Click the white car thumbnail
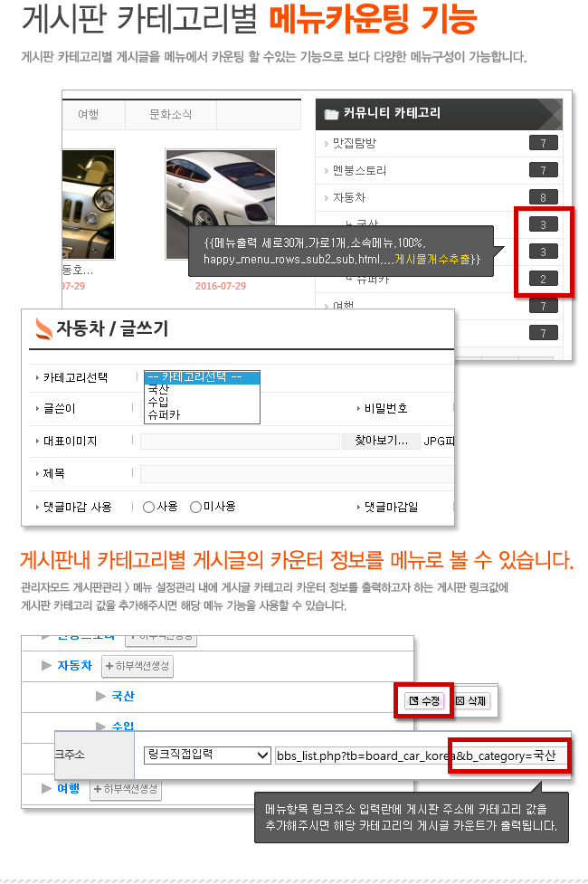The width and height of the screenshot is (588, 884). pyautogui.click(x=221, y=204)
